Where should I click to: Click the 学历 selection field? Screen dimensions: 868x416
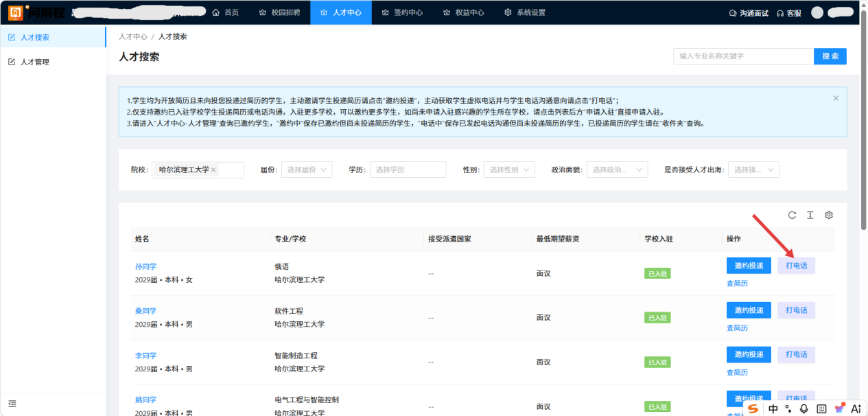(408, 170)
